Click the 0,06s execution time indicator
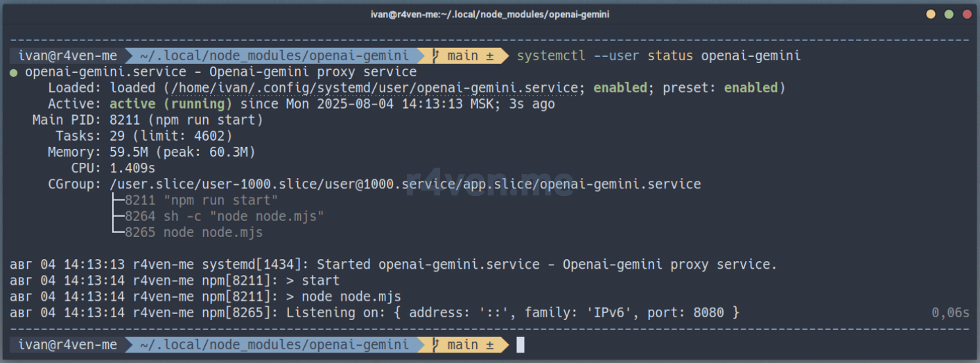Viewport: 980px width, 363px height. 950,312
